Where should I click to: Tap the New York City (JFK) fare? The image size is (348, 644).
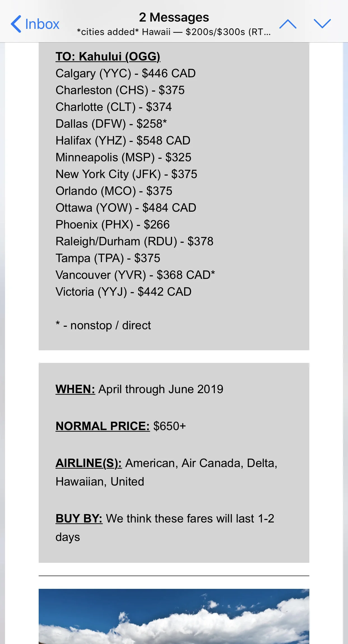coord(126,174)
